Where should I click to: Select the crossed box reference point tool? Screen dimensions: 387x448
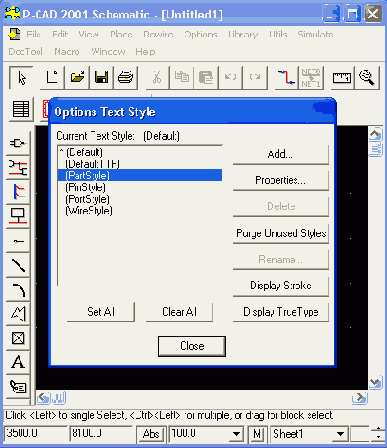pos(18,338)
